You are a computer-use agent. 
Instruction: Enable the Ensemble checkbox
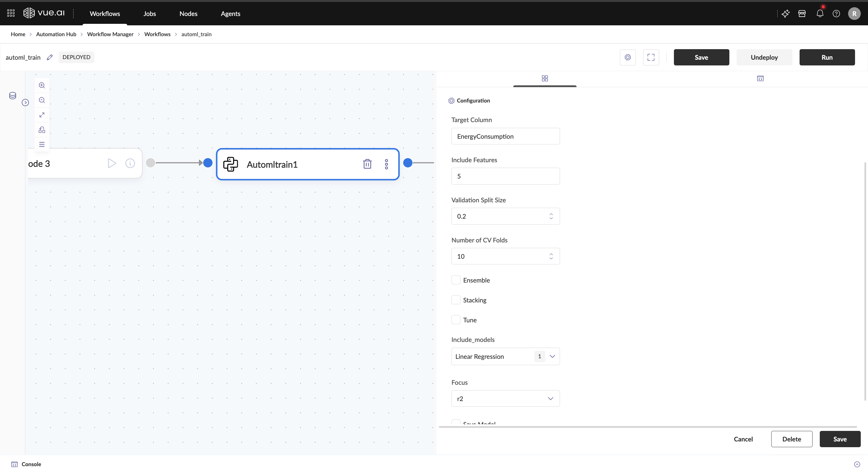[x=456, y=280]
